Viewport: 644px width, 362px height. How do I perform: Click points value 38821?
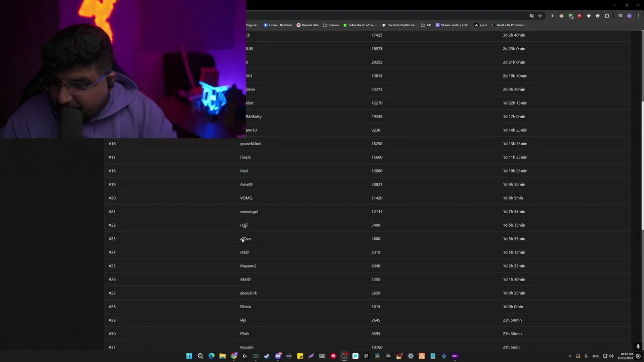click(x=377, y=185)
